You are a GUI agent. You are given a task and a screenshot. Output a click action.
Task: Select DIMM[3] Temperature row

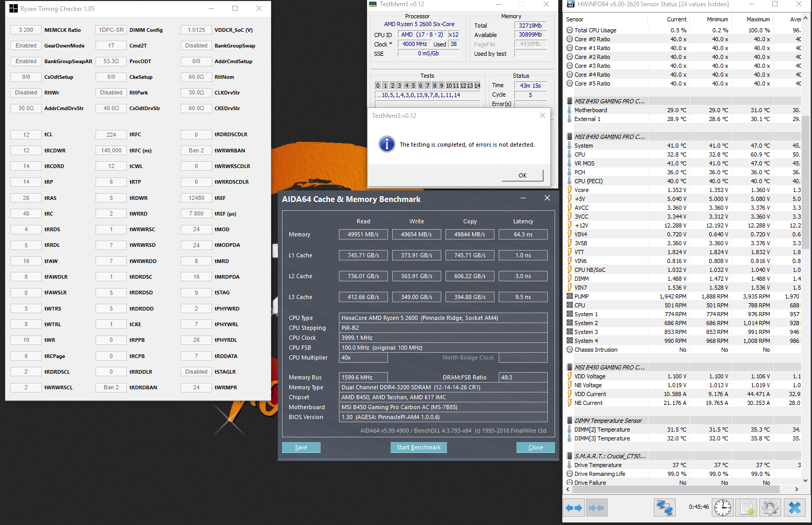tap(683, 438)
